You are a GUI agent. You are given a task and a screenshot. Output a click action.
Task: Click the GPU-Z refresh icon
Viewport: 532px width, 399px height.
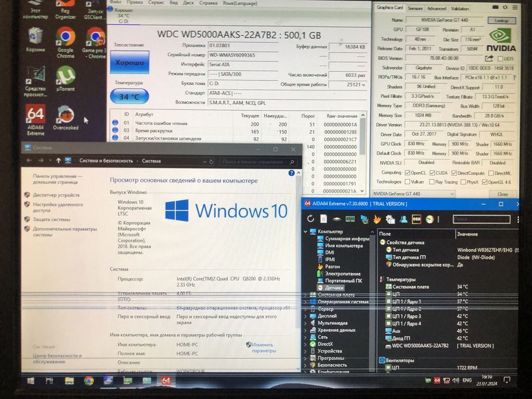click(505, 7)
